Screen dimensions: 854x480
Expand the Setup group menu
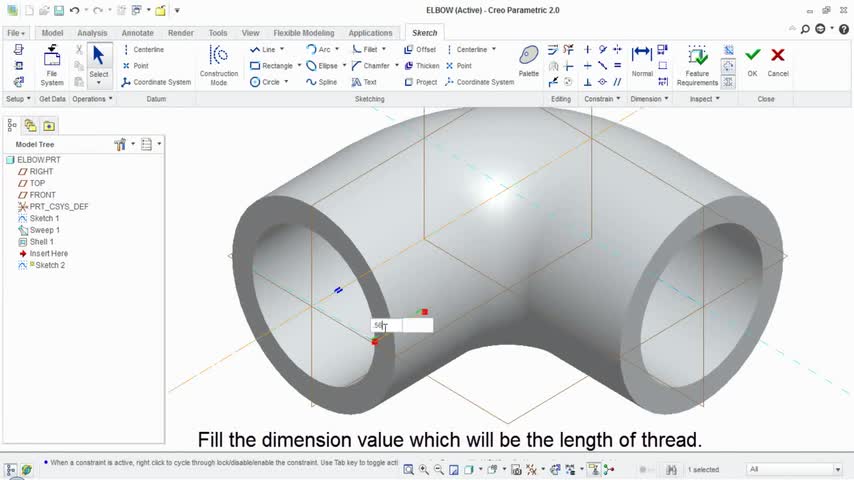[18, 99]
